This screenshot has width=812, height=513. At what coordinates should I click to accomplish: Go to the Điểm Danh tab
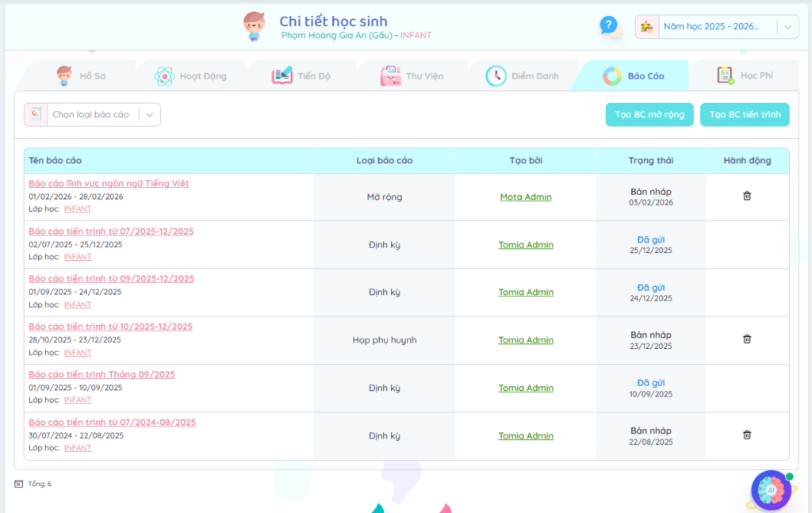tap(523, 76)
